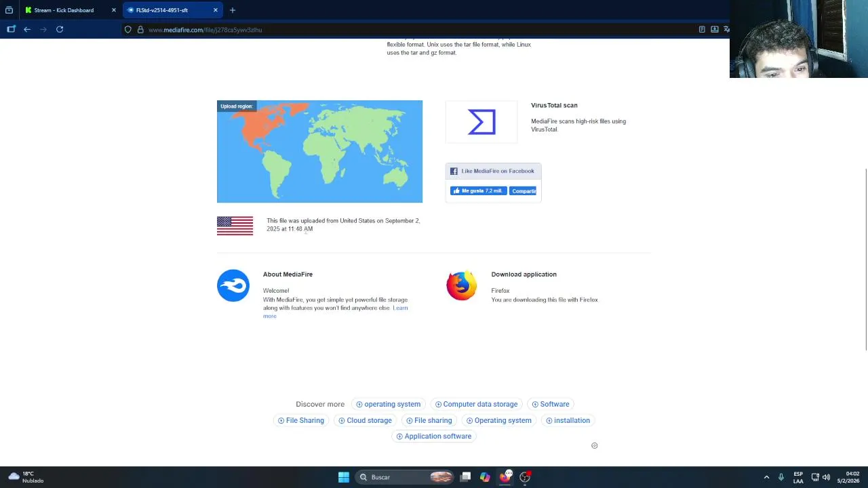Click the upload region world map

(x=319, y=151)
